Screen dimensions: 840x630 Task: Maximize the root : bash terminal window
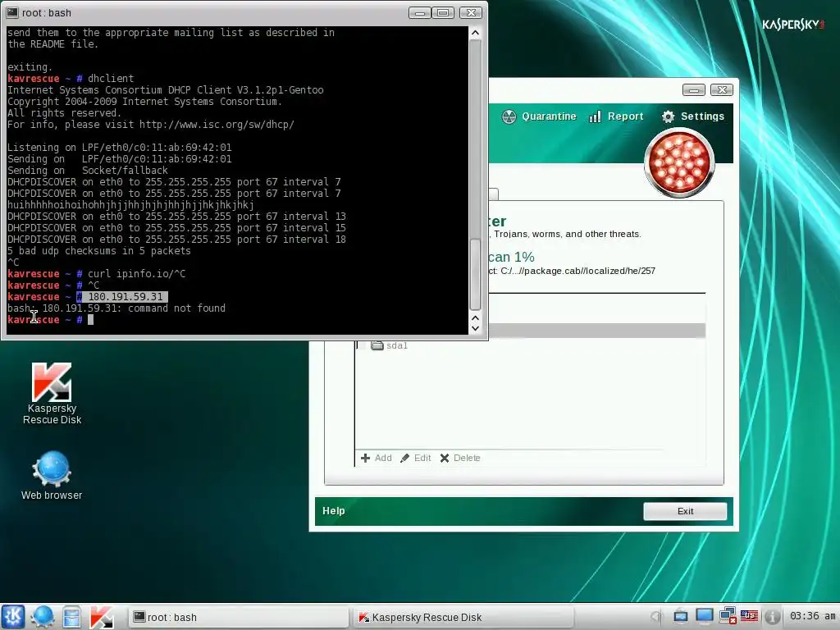(x=443, y=12)
